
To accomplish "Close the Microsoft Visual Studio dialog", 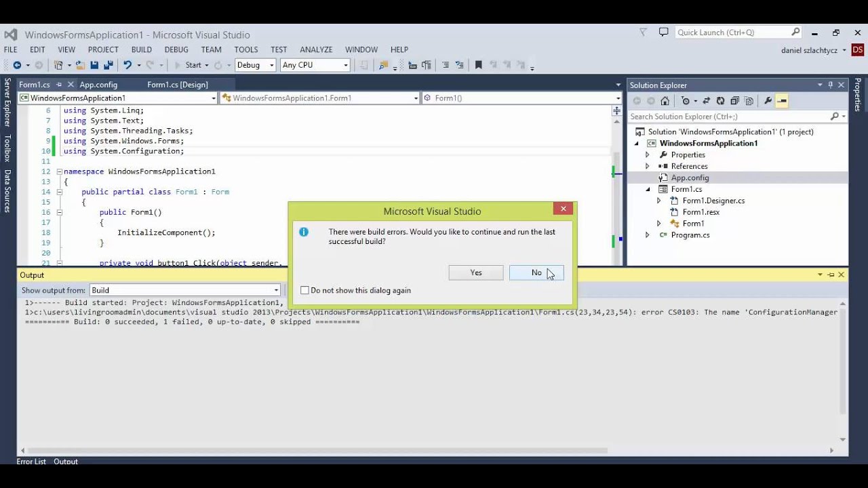I will 564,209.
